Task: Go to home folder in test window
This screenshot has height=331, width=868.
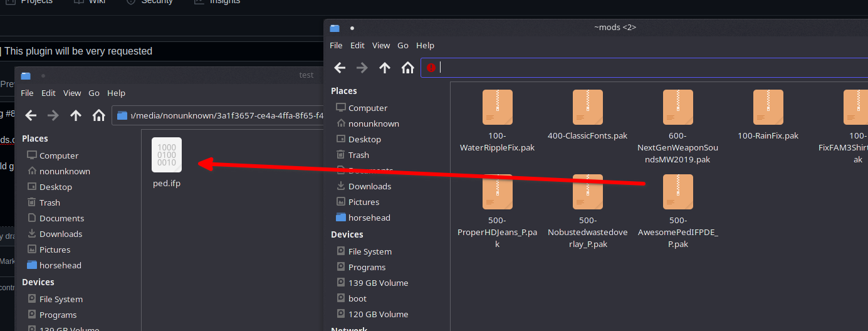Action: pyautogui.click(x=98, y=115)
